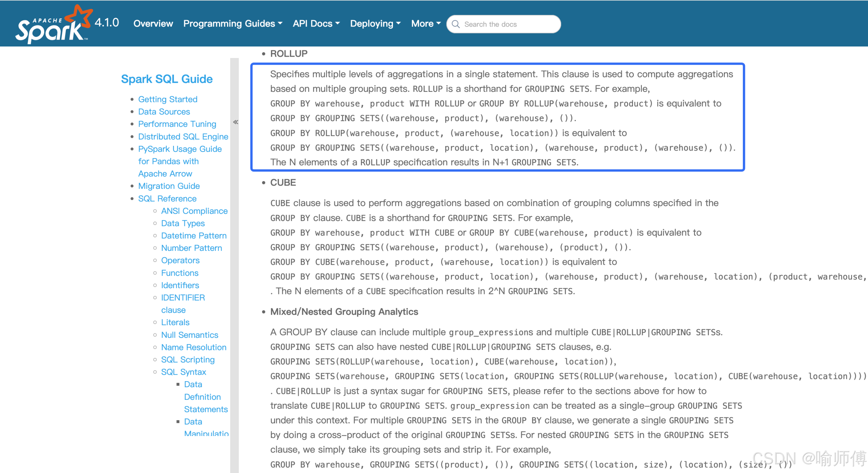
Task: Open the Programming Guides dropdown
Action: point(233,24)
